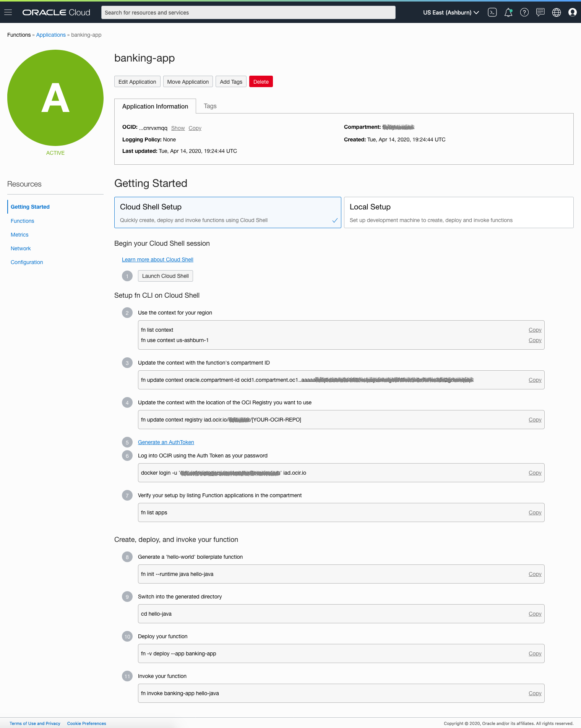Screen dimensions: 581x728
Task: Open the help question mark icon
Action: tap(524, 13)
